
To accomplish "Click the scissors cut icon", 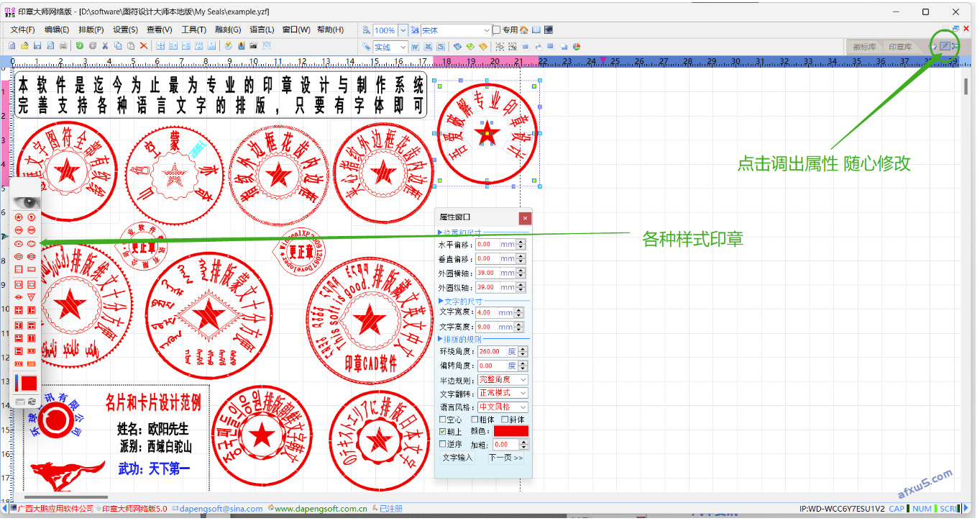I will click(106, 46).
